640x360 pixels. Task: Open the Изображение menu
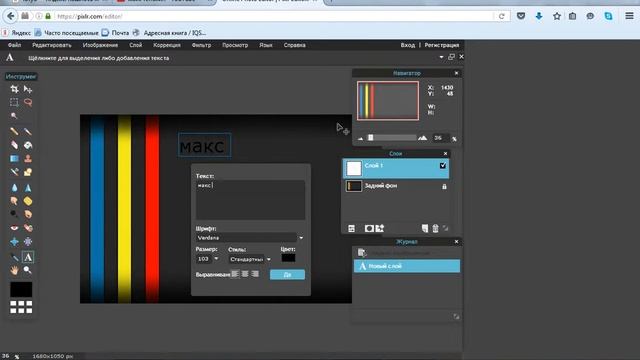(100, 45)
